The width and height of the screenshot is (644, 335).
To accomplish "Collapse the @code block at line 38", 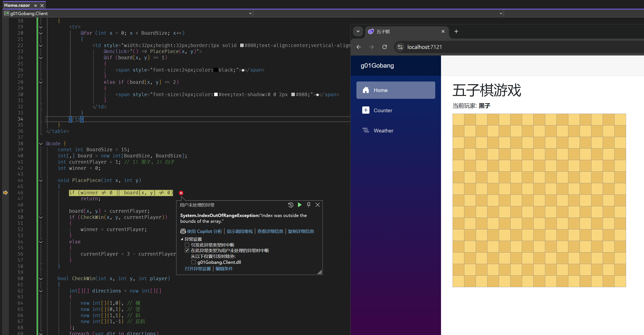I will coord(41,144).
